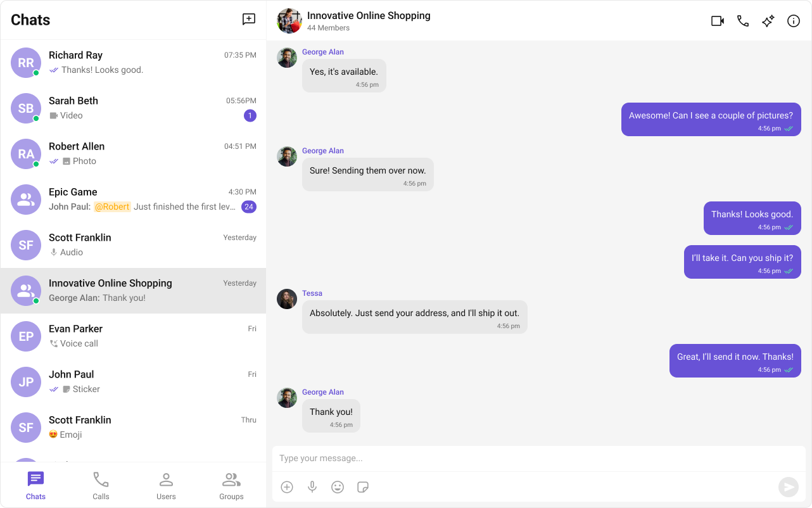
Task: Start a video call with the group
Action: click(717, 20)
